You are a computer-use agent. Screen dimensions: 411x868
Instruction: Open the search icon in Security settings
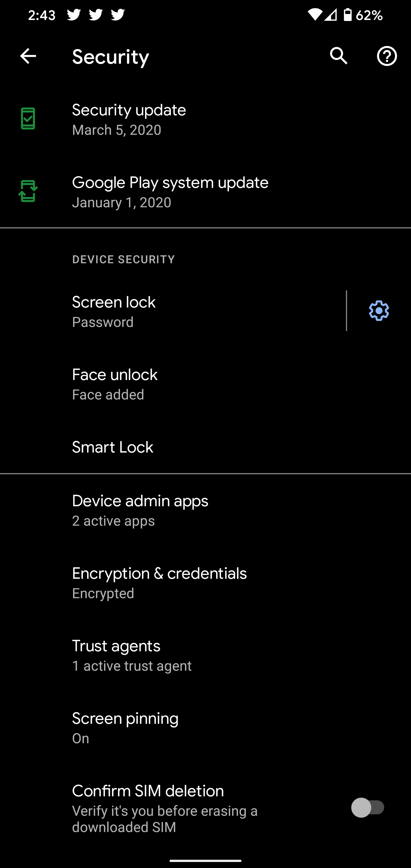click(338, 56)
